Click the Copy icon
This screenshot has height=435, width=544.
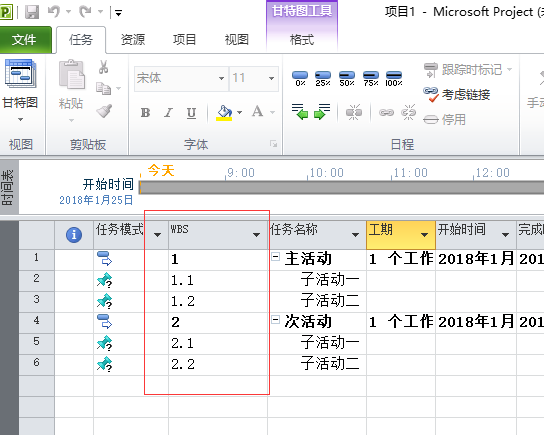pos(103,88)
